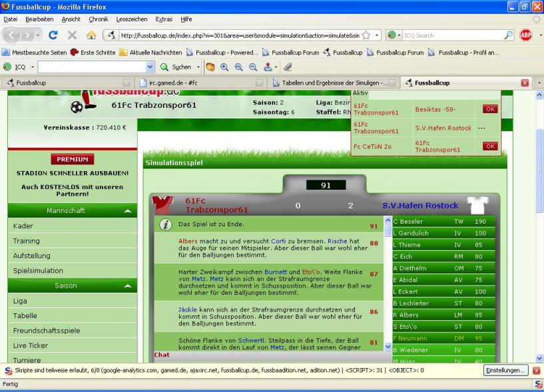Viewport: 544px width, 392px height.
Task: Collapse the Saison sidebar section
Action: coord(127,286)
